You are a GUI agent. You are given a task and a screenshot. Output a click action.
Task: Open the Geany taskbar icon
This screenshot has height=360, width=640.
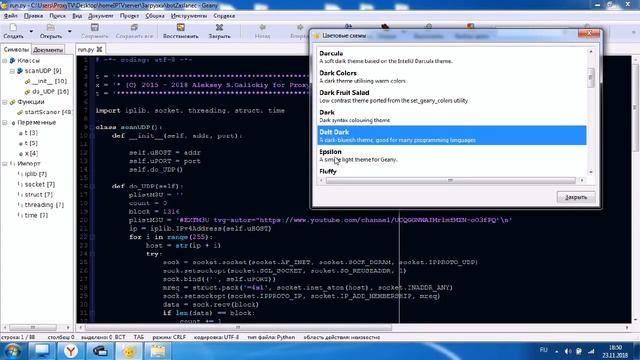(129, 351)
